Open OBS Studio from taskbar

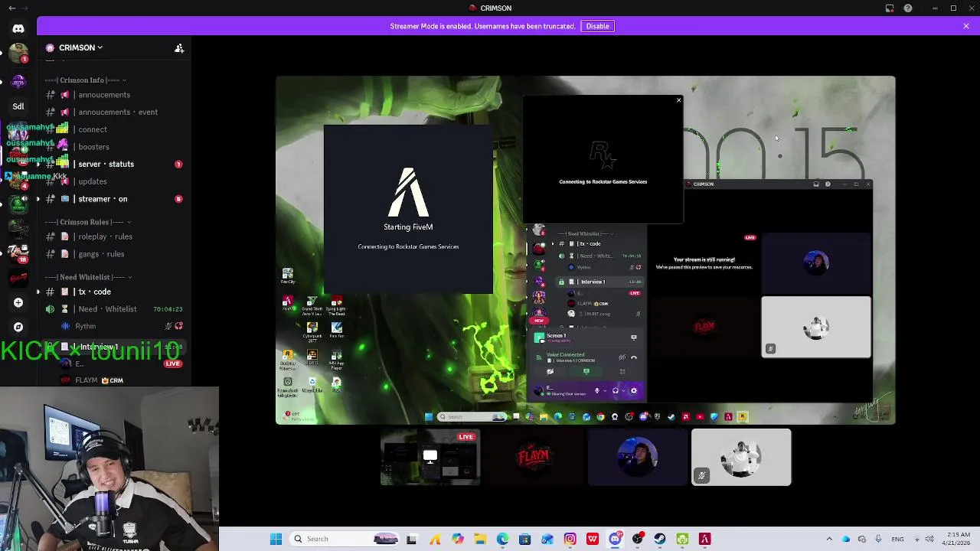point(638,539)
